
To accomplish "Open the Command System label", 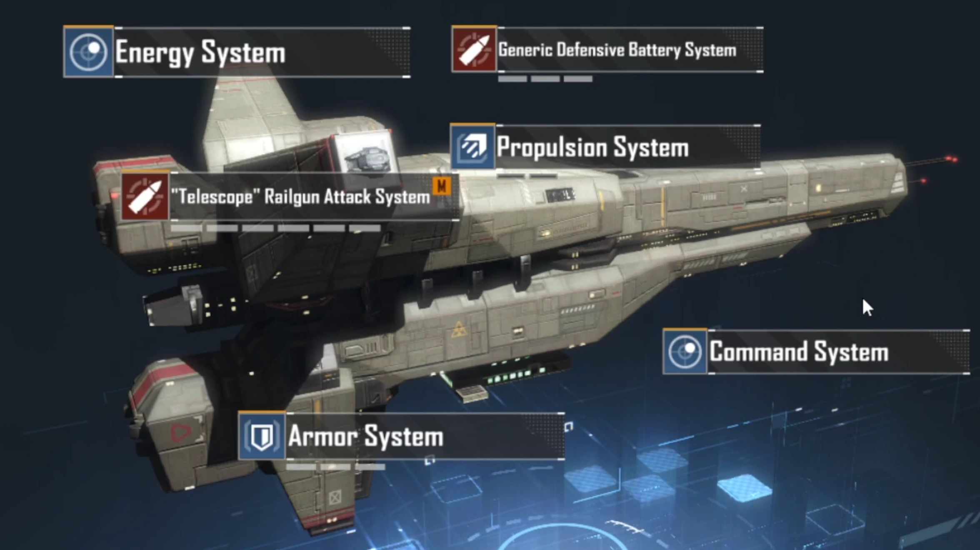I will pyautogui.click(x=799, y=352).
